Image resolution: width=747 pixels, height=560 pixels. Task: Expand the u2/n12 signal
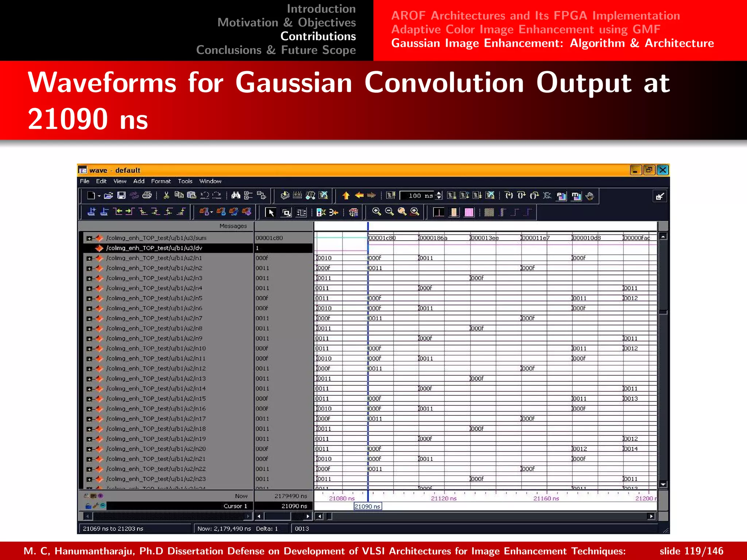pyautogui.click(x=89, y=369)
